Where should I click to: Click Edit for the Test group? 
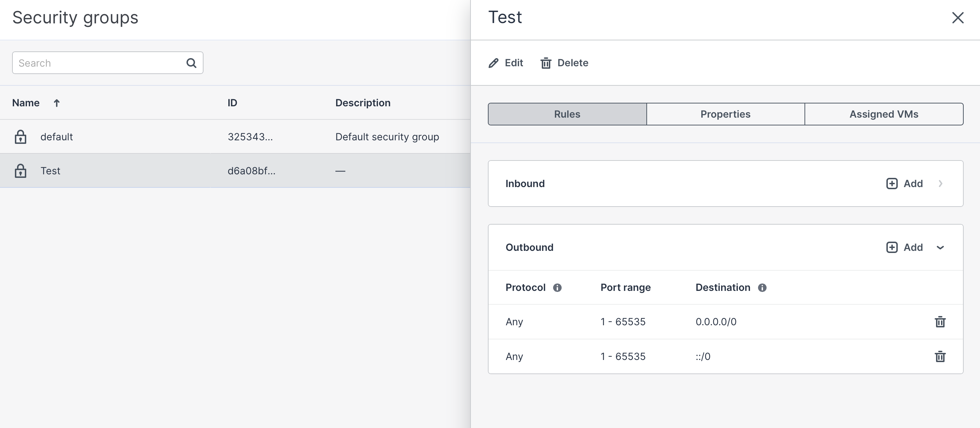pyautogui.click(x=506, y=63)
